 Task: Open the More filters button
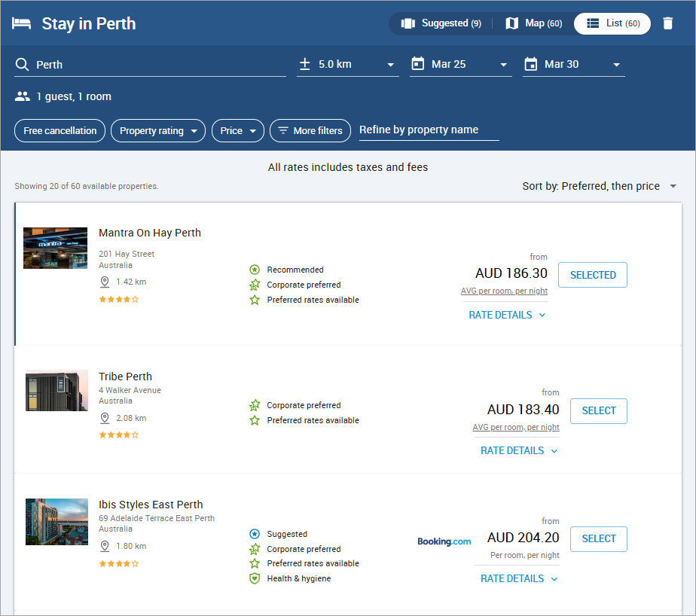click(x=310, y=130)
